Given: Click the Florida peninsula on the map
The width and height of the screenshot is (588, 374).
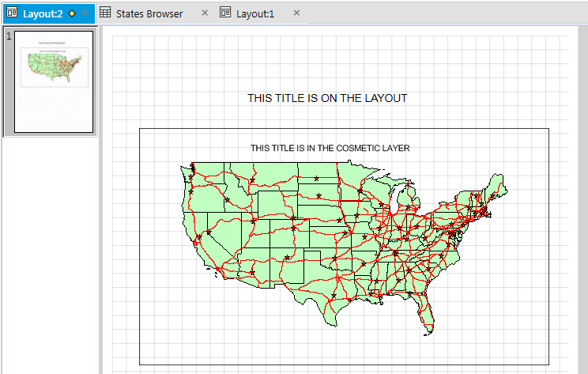Looking at the screenshot, I should click(428, 316).
